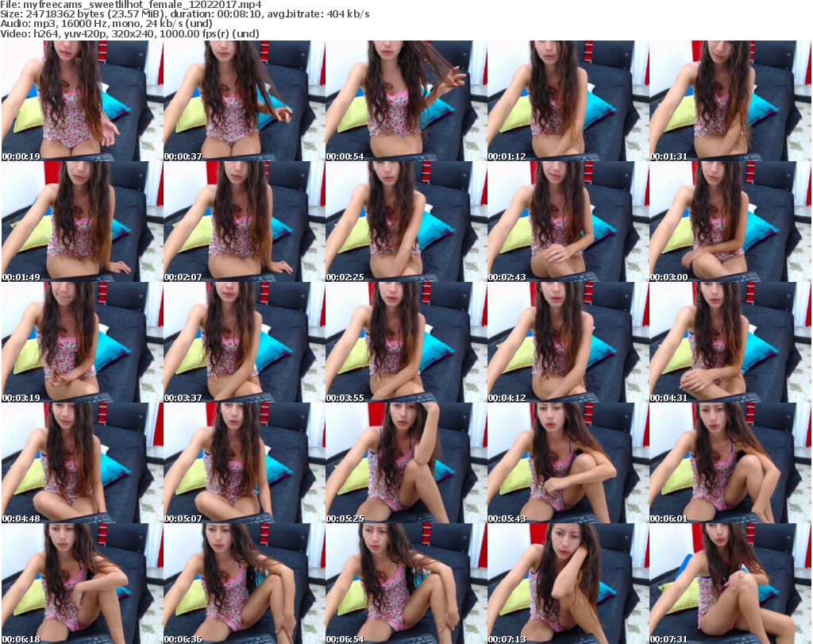Click the thumbnail frame stamped 00:05:25
Viewport: 813px width, 644px height.
point(406,463)
